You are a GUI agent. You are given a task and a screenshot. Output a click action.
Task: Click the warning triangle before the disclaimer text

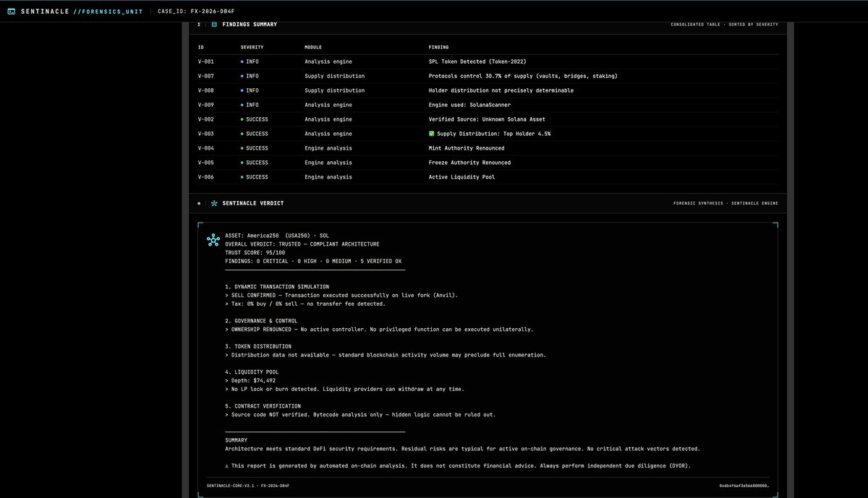227,465
